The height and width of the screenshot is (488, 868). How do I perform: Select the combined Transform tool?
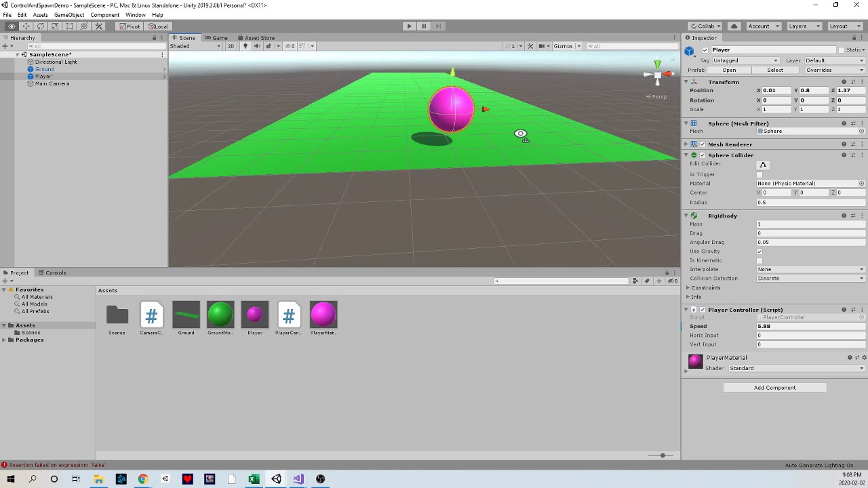(x=84, y=26)
